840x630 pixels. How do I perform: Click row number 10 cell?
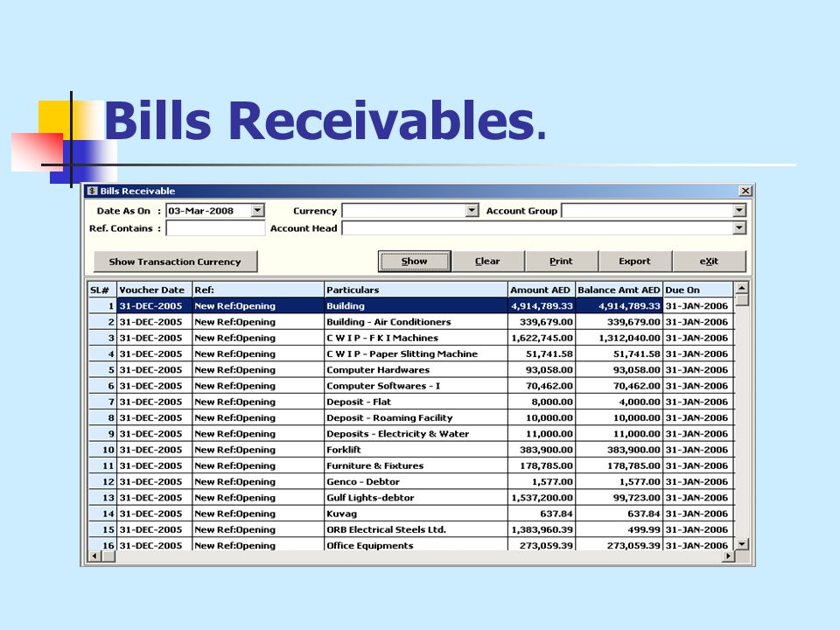[x=102, y=450]
